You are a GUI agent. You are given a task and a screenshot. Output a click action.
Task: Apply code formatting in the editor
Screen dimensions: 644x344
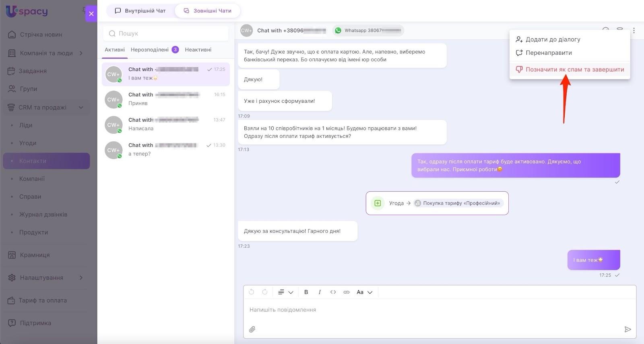[x=333, y=292]
